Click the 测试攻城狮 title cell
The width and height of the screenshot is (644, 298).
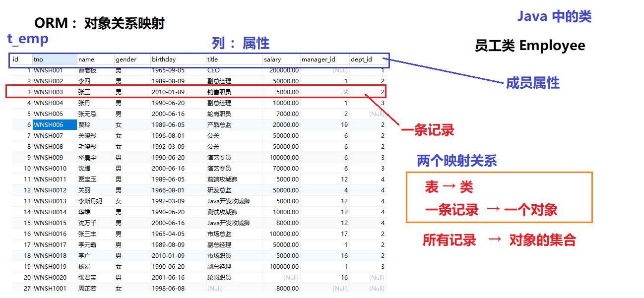click(234, 212)
